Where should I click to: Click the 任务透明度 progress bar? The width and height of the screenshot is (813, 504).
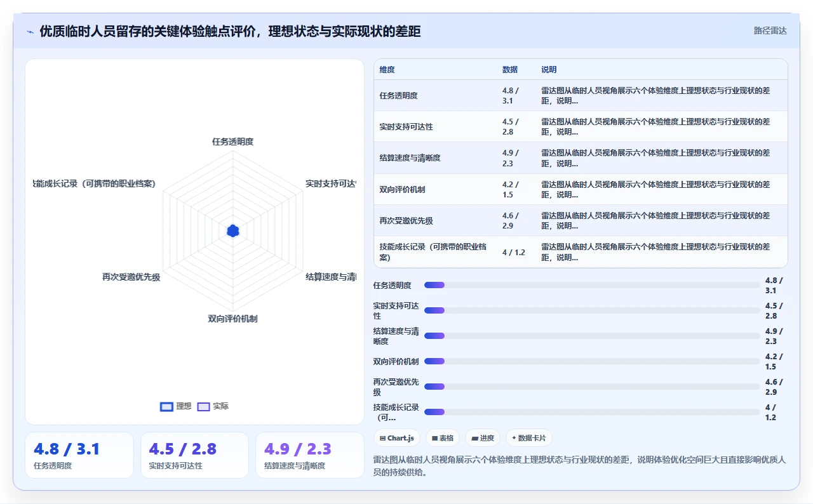(x=592, y=285)
